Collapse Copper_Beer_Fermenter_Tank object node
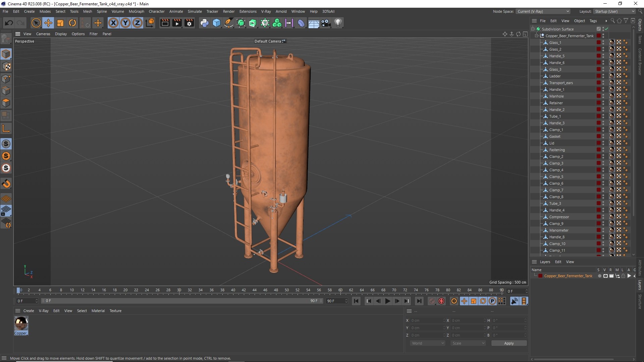Image resolution: width=644 pixels, height=362 pixels. [537, 36]
